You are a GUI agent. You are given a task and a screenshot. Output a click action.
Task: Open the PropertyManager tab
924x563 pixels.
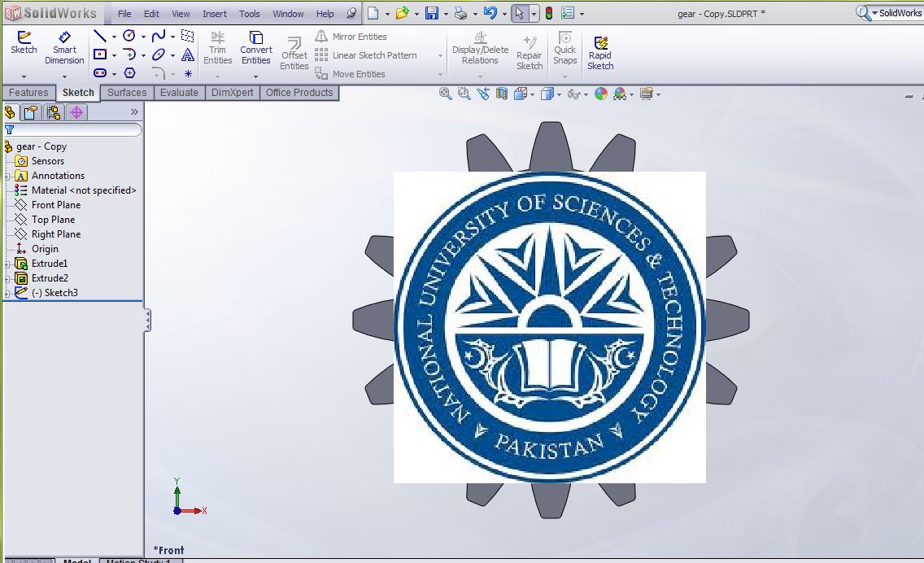pos(31,112)
